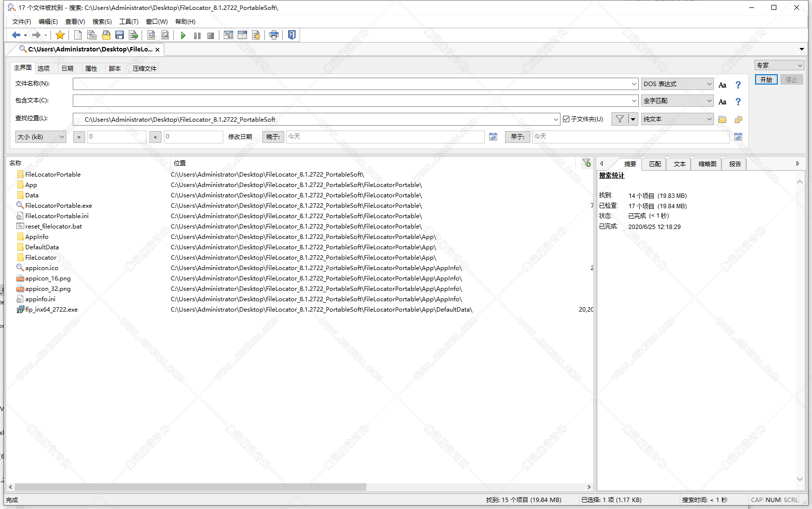Open Favorites with the star icon

point(60,35)
